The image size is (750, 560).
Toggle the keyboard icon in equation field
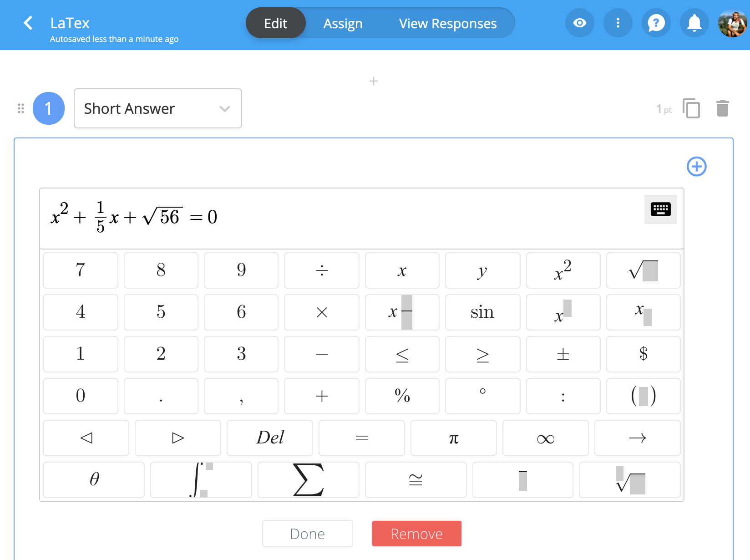(x=660, y=209)
